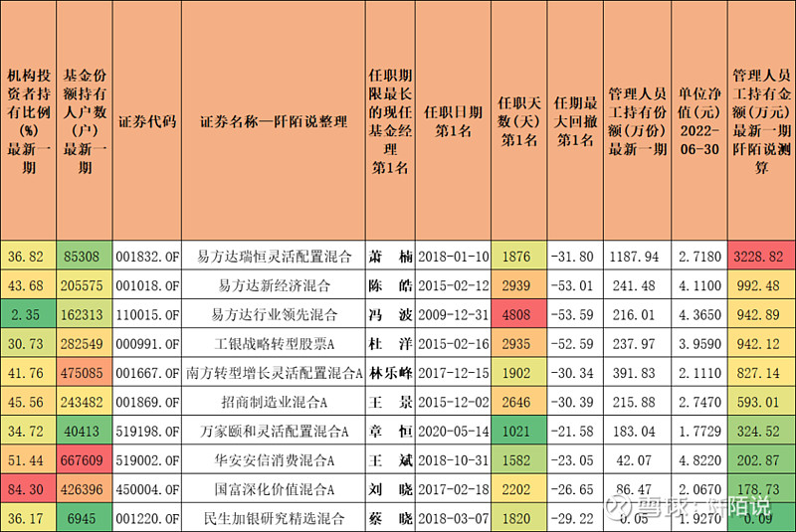Click the 单位净值(元) 2022-06-30 header
Screen dimensions: 796x532
699,121
